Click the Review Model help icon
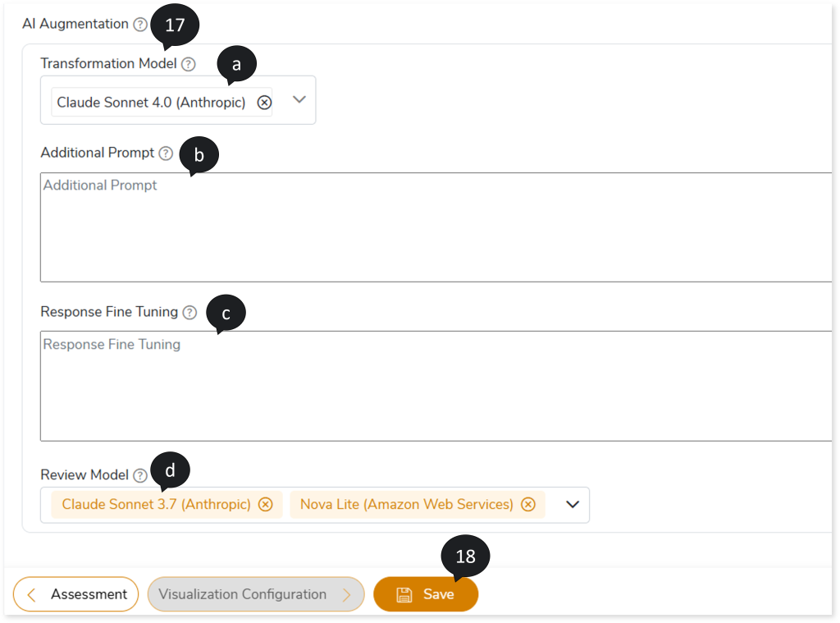 click(140, 475)
